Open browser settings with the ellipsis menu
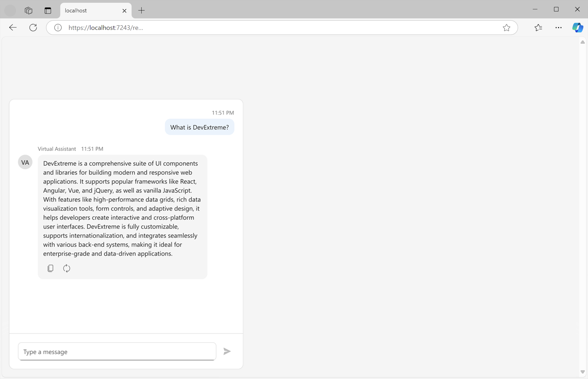Image resolution: width=588 pixels, height=379 pixels. (x=558, y=28)
